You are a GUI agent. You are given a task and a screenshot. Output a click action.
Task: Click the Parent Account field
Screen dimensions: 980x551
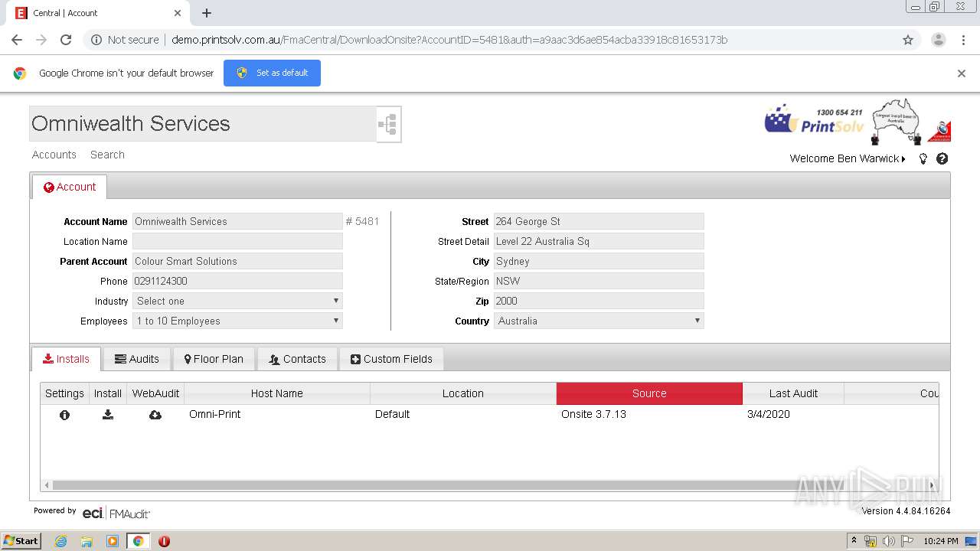(237, 261)
